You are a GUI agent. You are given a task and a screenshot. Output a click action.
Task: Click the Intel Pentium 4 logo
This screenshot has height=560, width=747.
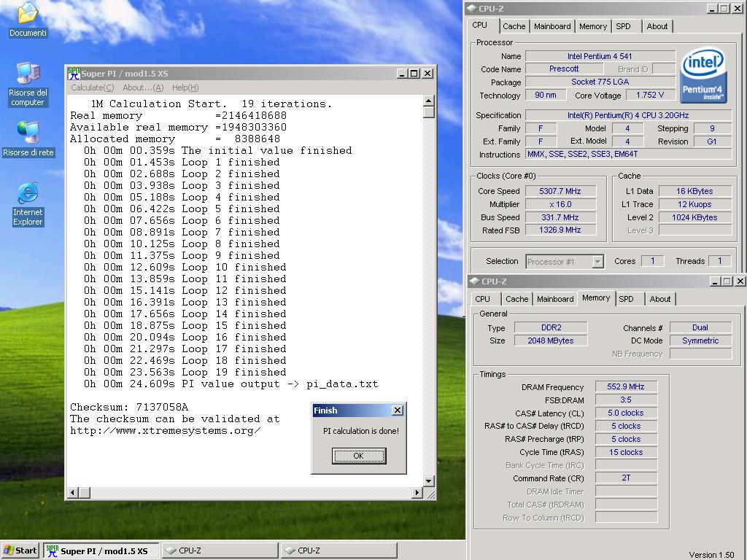click(703, 75)
